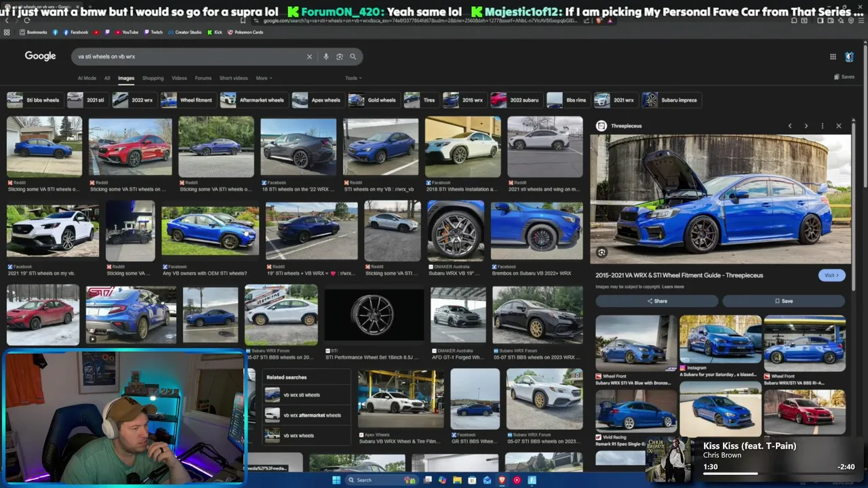Switch to the All results tab
The image size is (868, 488).
point(107,78)
